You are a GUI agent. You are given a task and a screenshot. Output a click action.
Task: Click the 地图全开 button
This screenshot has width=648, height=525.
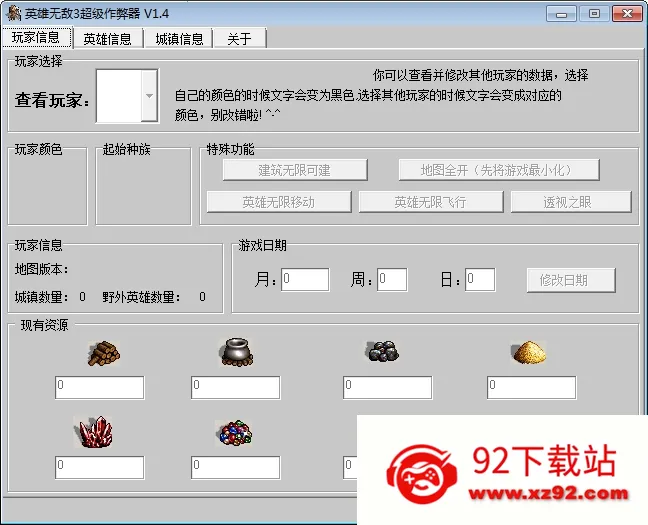(x=499, y=170)
